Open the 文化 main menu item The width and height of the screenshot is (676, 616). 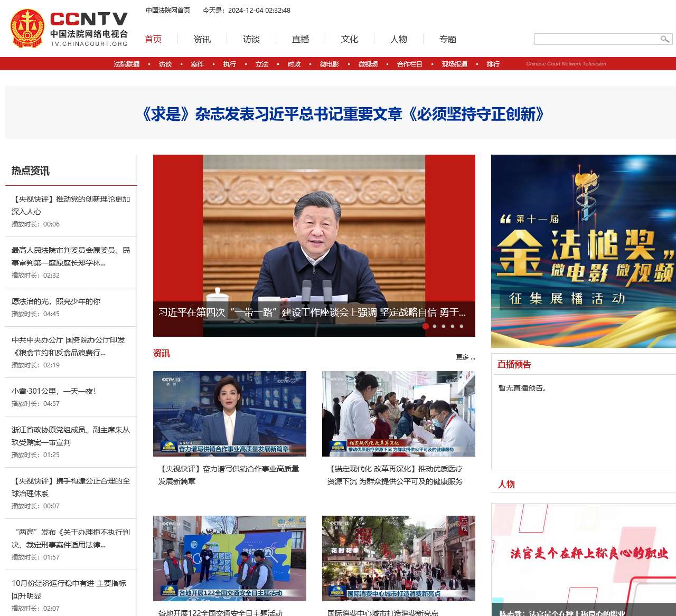click(350, 39)
